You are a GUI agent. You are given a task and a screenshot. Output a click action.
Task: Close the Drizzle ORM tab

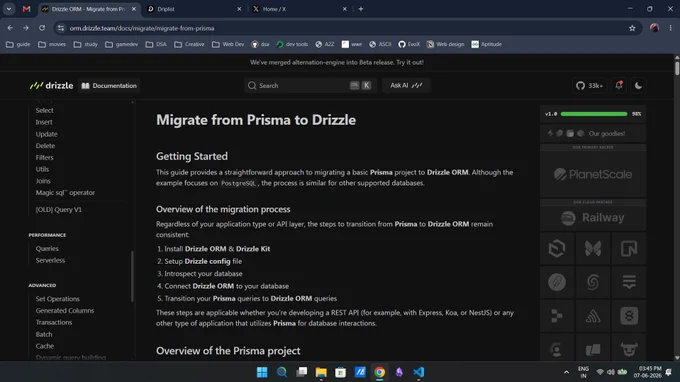(x=134, y=9)
